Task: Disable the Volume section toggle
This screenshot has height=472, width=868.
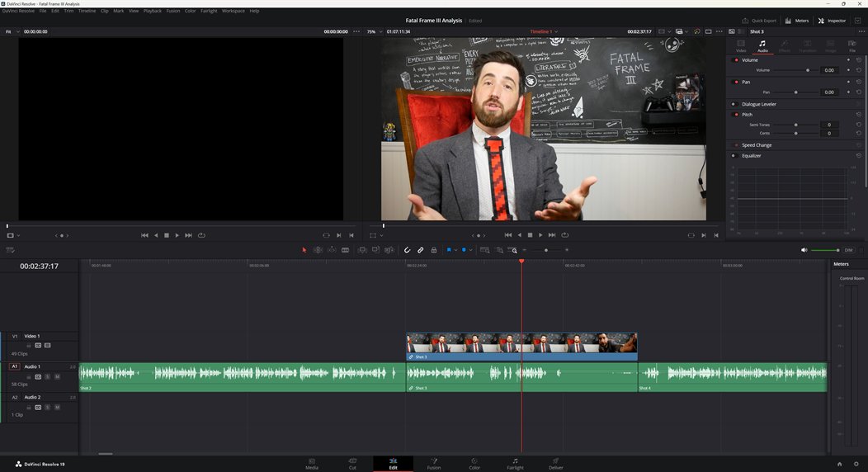Action: (736, 59)
